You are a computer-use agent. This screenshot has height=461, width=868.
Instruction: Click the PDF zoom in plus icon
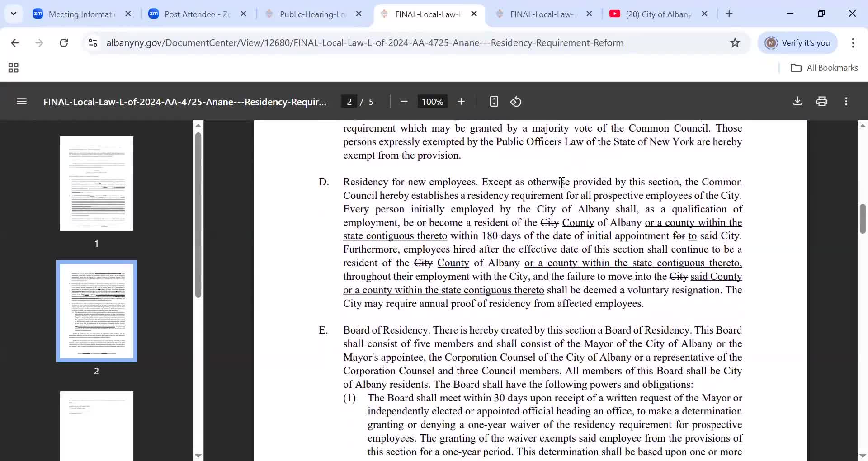461,102
